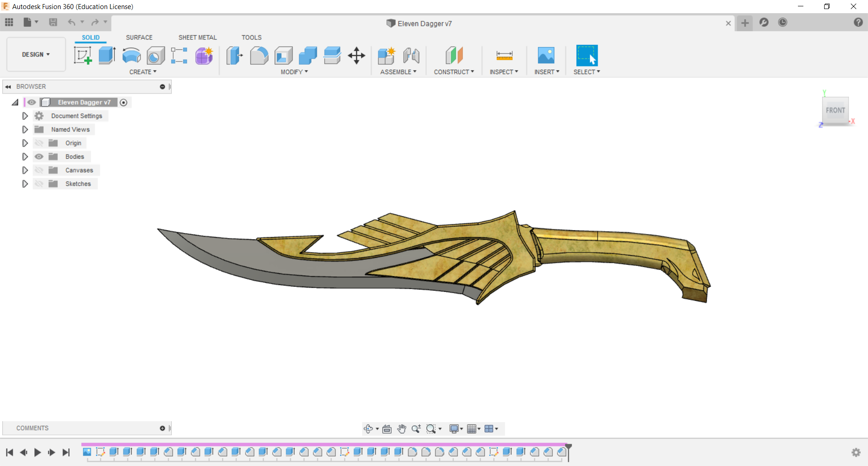The width and height of the screenshot is (868, 466).
Task: Click the Look At tool
Action: coord(387,428)
